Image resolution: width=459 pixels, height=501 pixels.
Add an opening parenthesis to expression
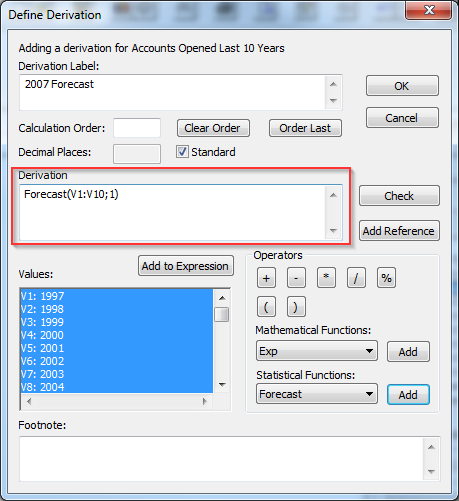[x=266, y=307]
